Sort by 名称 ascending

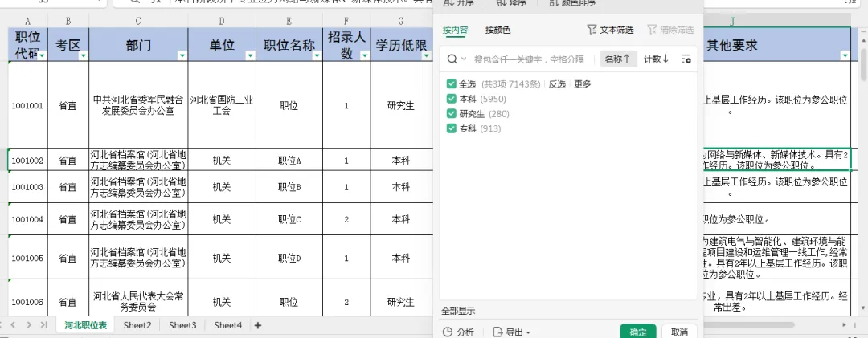[x=618, y=59]
